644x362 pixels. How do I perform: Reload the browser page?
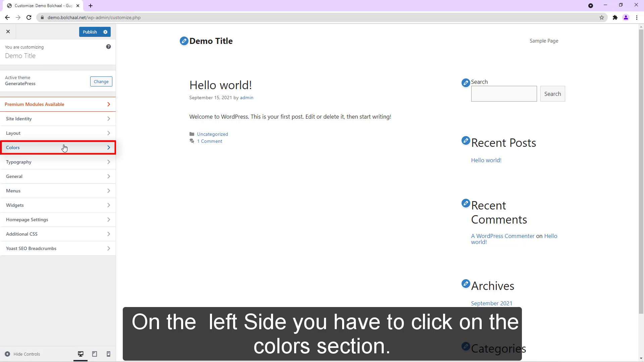pyautogui.click(x=29, y=17)
